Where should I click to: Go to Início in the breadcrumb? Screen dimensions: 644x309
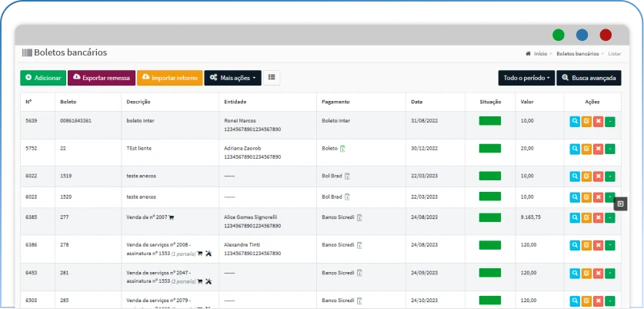539,54
